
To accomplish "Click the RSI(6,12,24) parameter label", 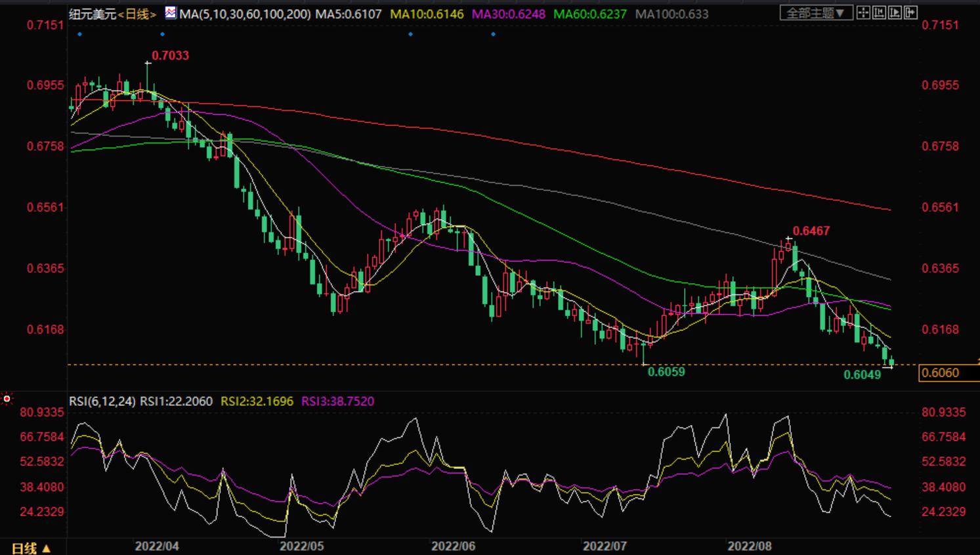I will pyautogui.click(x=102, y=401).
